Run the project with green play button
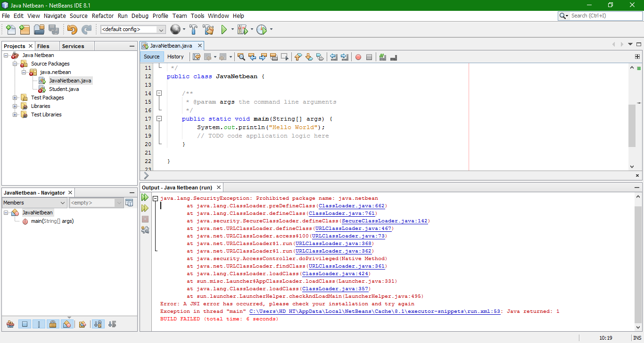This screenshot has height=343, width=644. (224, 30)
